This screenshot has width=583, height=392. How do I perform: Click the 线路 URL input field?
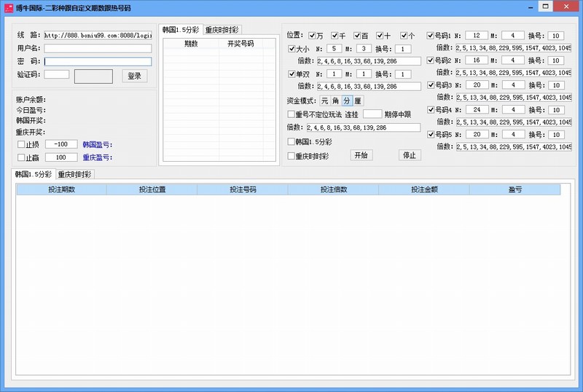98,34
